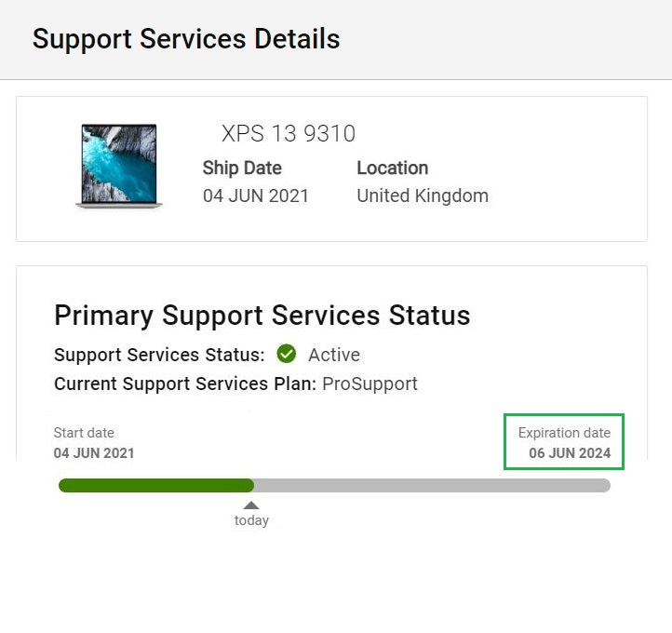
Task: Click the XPS 13 laptop thumbnail image
Action: pos(118,166)
